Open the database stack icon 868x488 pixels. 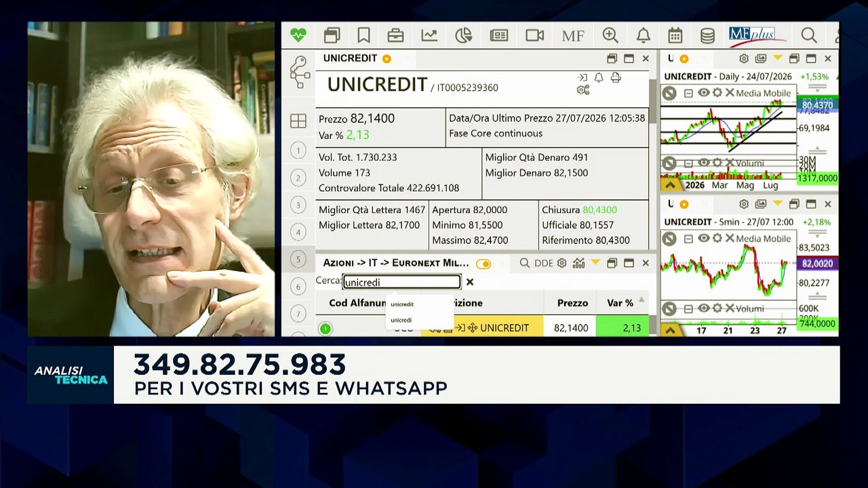pos(707,35)
